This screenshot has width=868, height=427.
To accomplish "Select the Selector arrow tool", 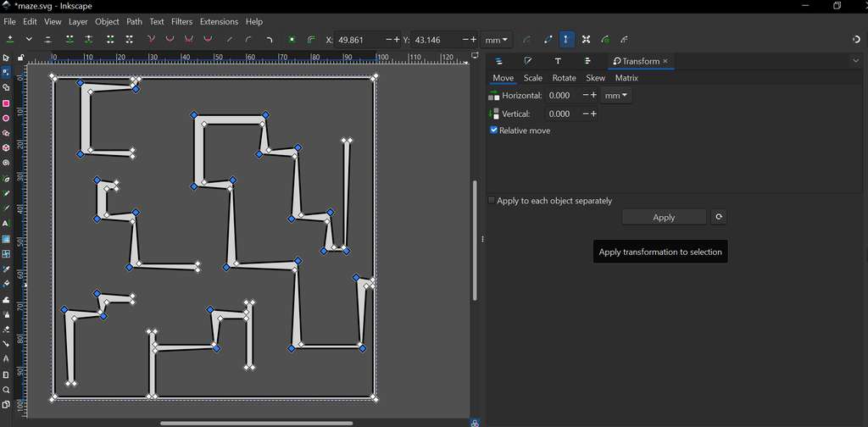I will 6,58.
